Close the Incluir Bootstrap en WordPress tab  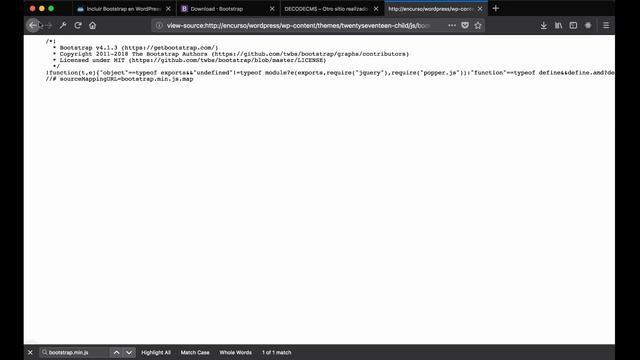(168, 9)
